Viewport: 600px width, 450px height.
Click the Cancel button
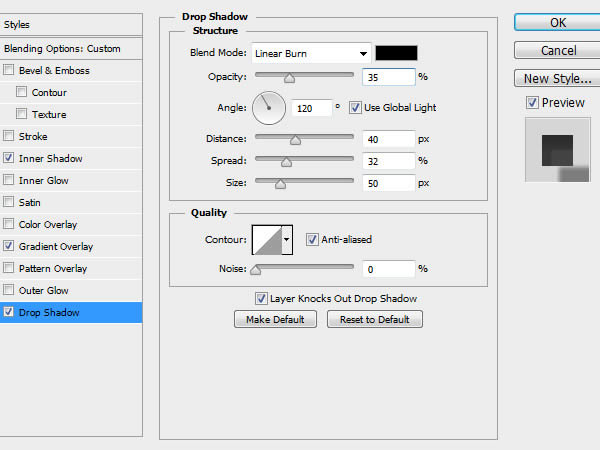click(557, 51)
